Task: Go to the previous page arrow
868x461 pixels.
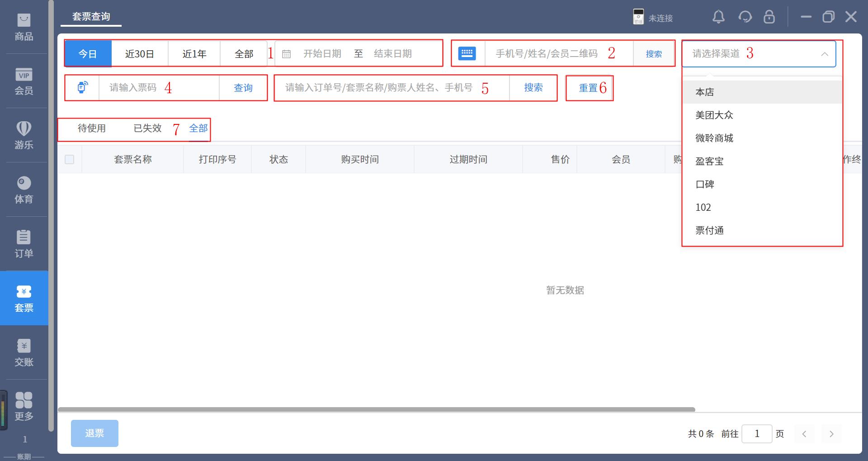Action: (x=804, y=434)
